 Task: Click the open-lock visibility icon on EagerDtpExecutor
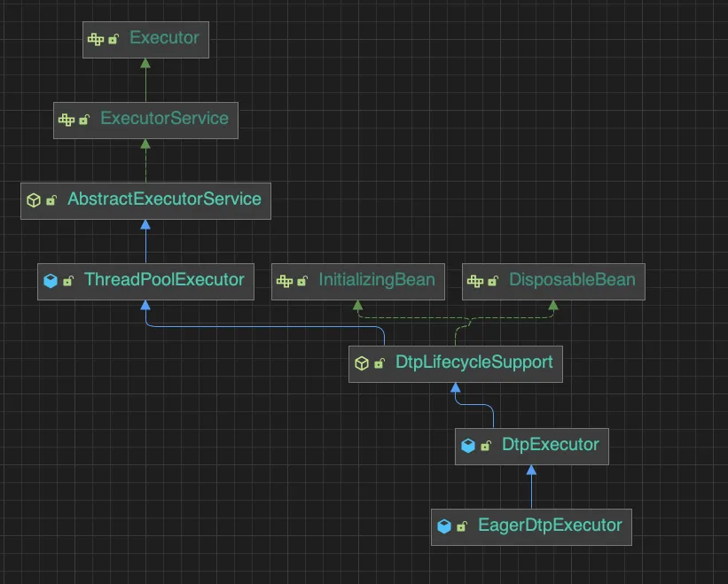click(462, 526)
